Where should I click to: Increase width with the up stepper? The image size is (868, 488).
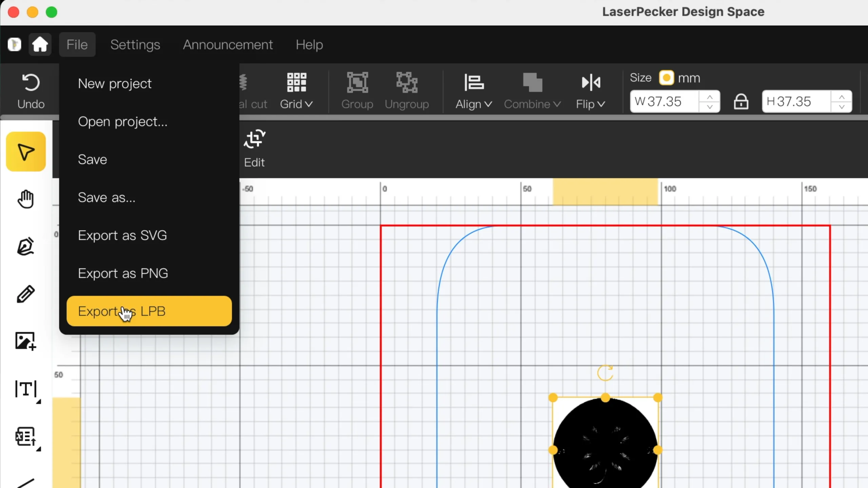pyautogui.click(x=710, y=97)
